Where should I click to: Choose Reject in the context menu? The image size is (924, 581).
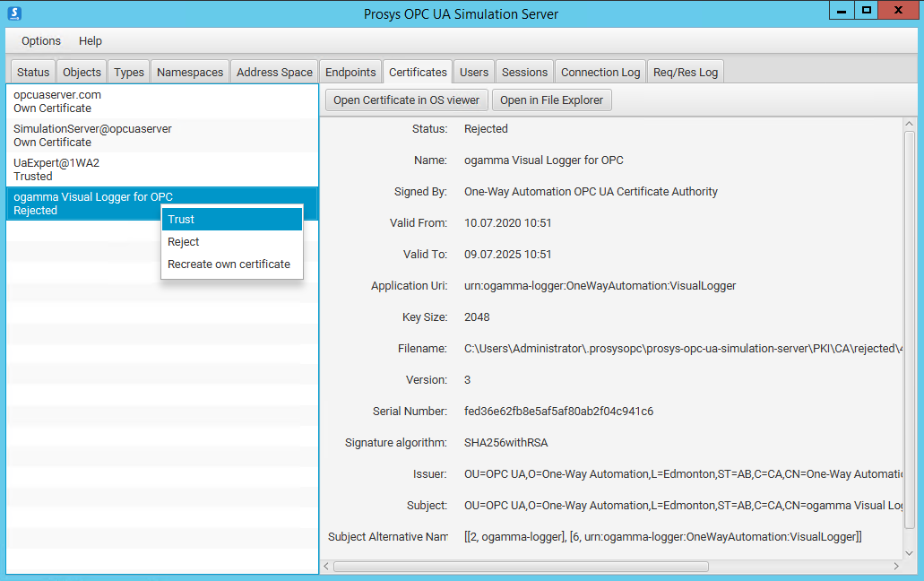point(231,241)
